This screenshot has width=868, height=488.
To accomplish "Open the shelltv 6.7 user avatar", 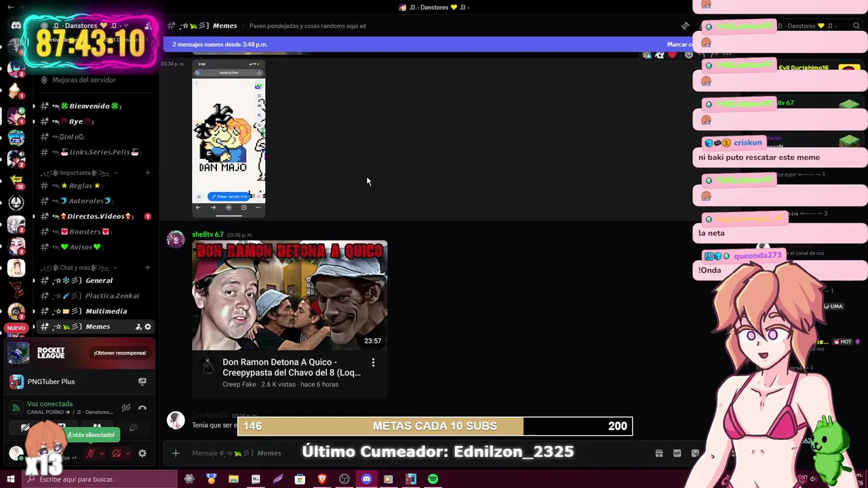I will pyautogui.click(x=176, y=239).
